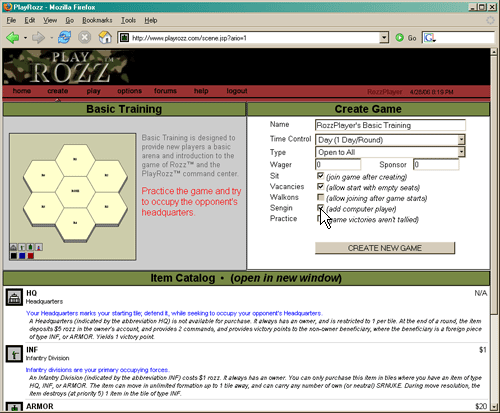Stop loading the page
Viewport: 500px width, 413px height.
coord(85,37)
